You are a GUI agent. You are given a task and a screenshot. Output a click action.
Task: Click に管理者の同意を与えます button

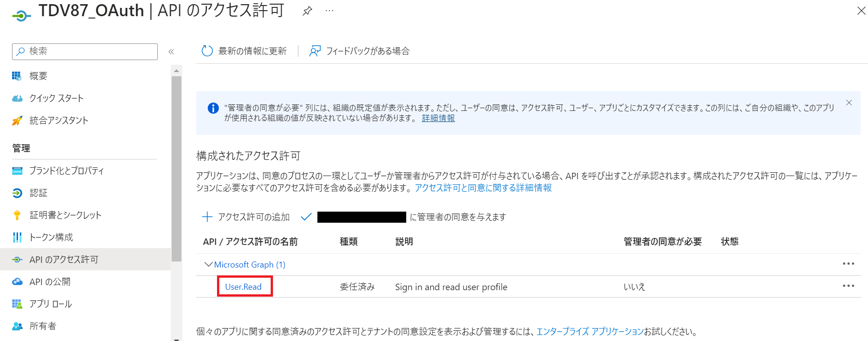coord(403,217)
